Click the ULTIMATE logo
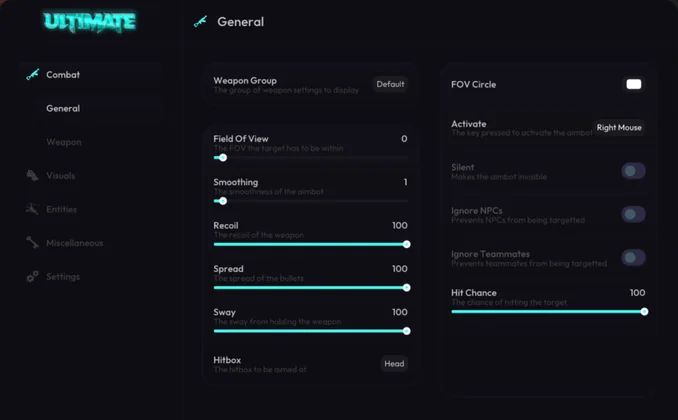The width and height of the screenshot is (678, 420). (x=90, y=22)
